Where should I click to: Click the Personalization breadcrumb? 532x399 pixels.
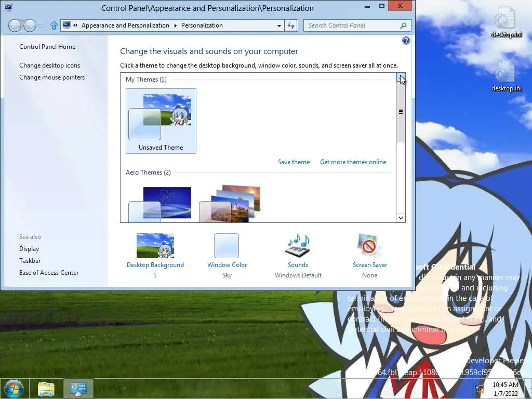pos(202,25)
